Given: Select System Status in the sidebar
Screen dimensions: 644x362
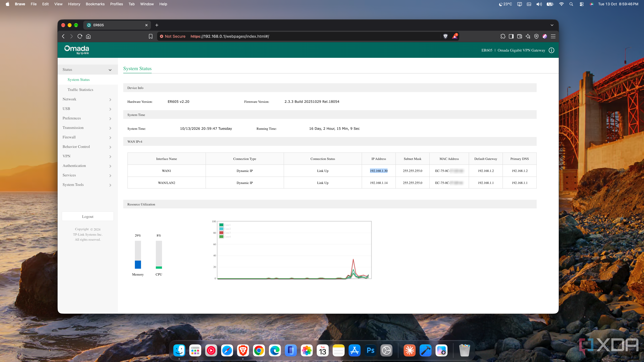Looking at the screenshot, I should click(x=79, y=80).
